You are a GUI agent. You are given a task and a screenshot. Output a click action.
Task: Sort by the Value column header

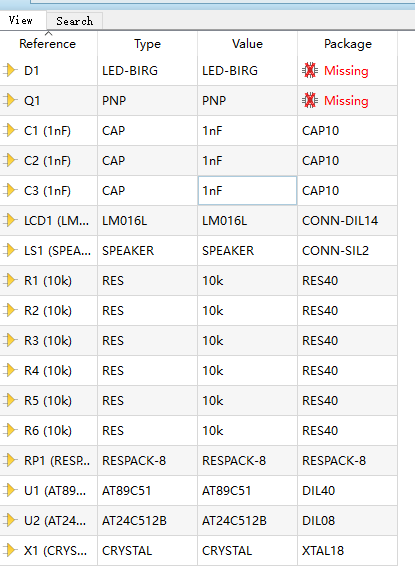247,44
